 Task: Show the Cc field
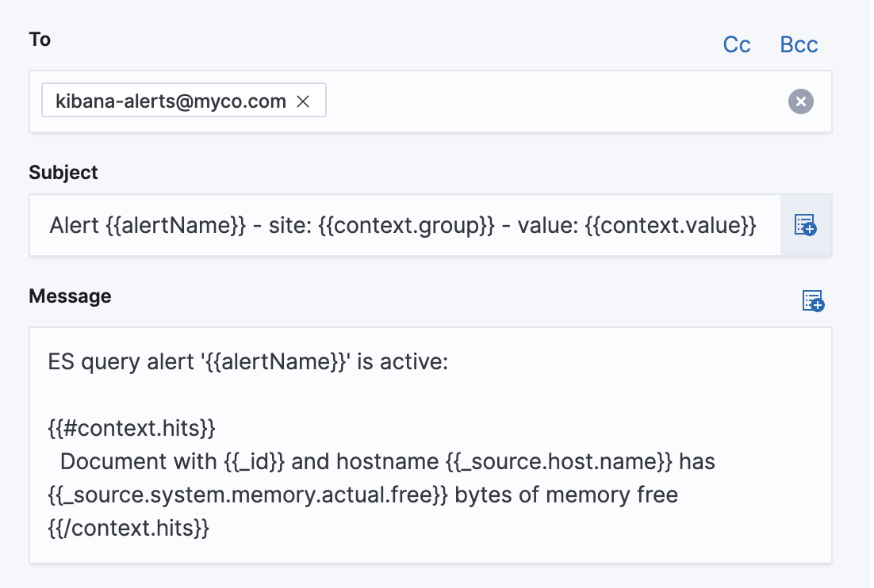pyautogui.click(x=737, y=45)
